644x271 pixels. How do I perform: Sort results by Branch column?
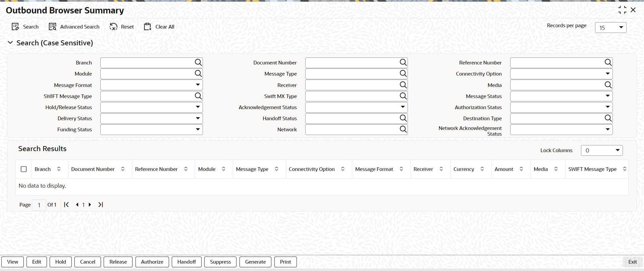tap(59, 169)
